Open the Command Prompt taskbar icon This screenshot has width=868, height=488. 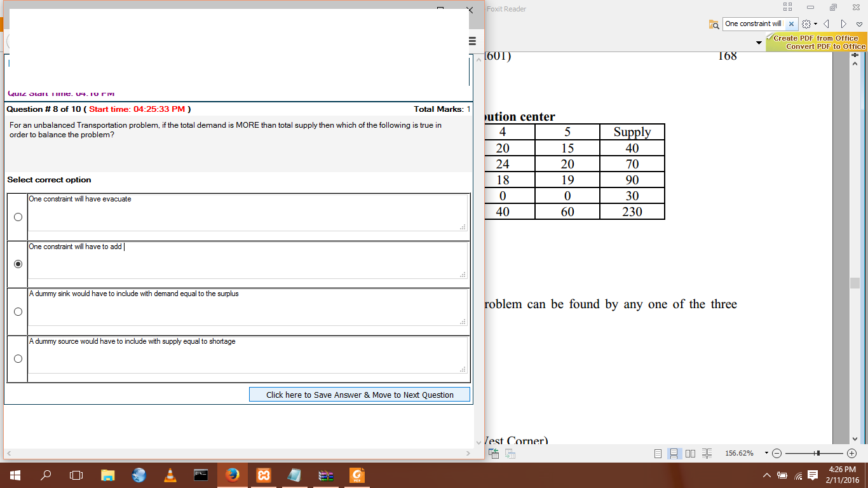pyautogui.click(x=201, y=475)
